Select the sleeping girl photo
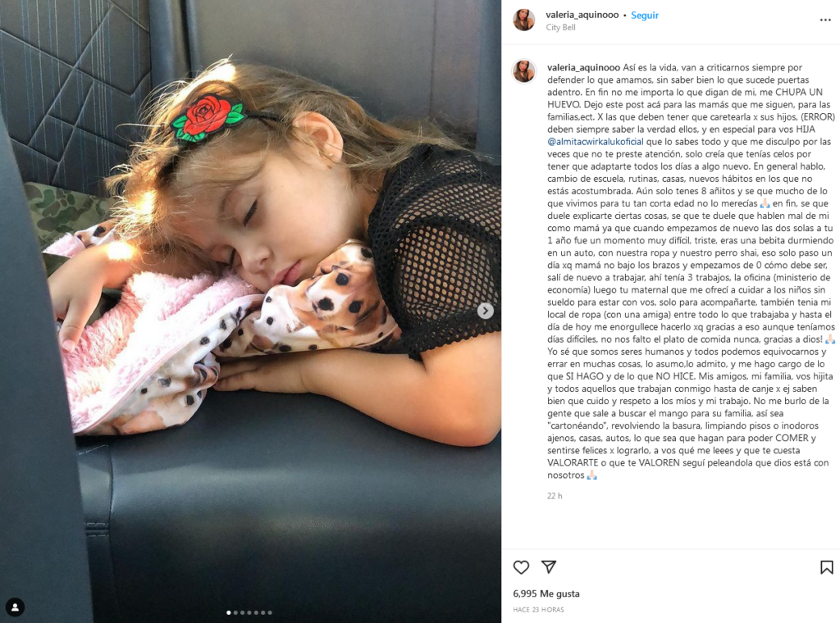This screenshot has height=623, width=840. coord(251,311)
